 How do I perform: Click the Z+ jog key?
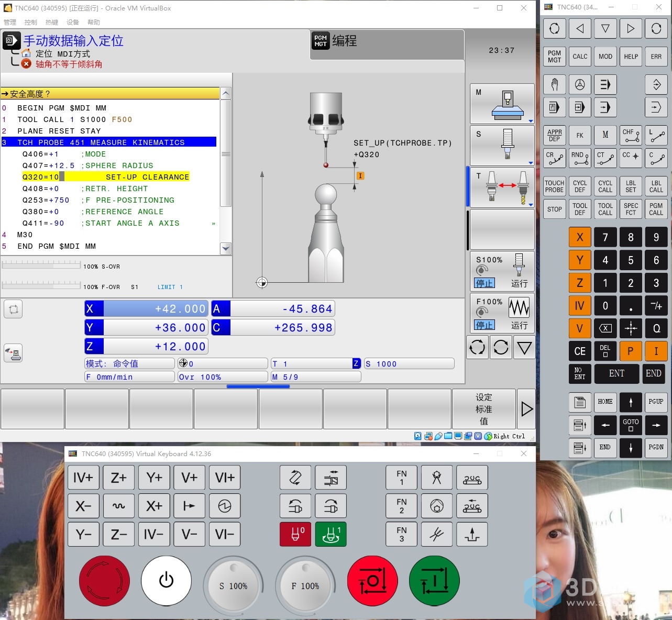click(x=118, y=478)
